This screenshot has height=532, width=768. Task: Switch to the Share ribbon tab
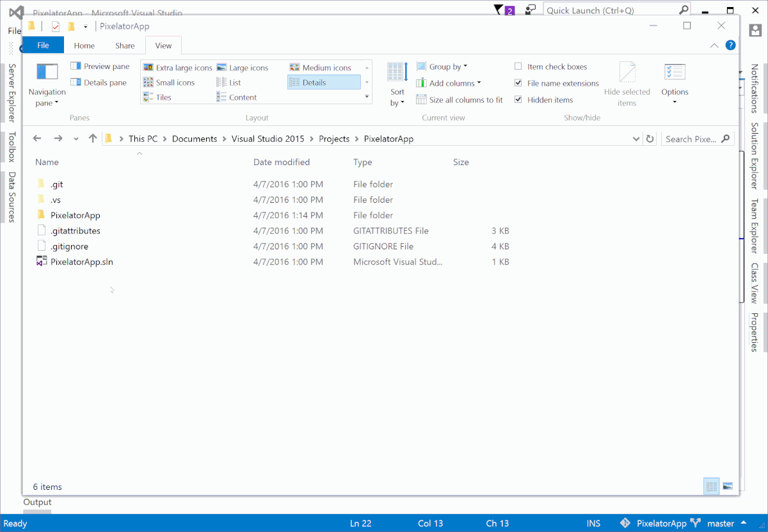coord(125,45)
